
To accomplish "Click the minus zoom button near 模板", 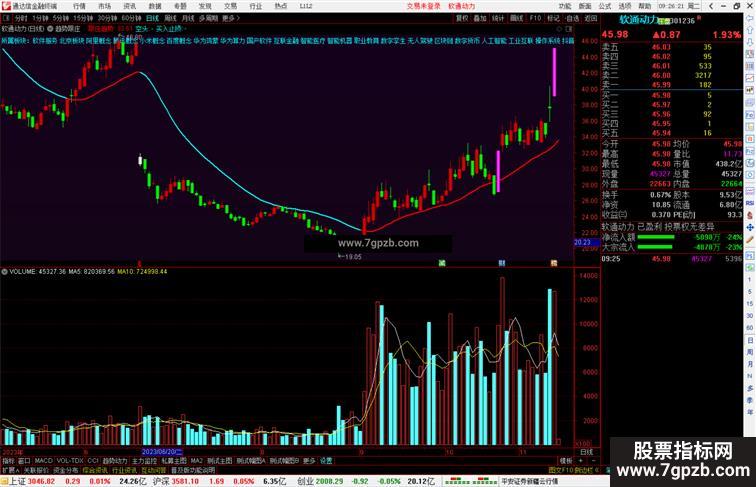I will tap(594, 461).
